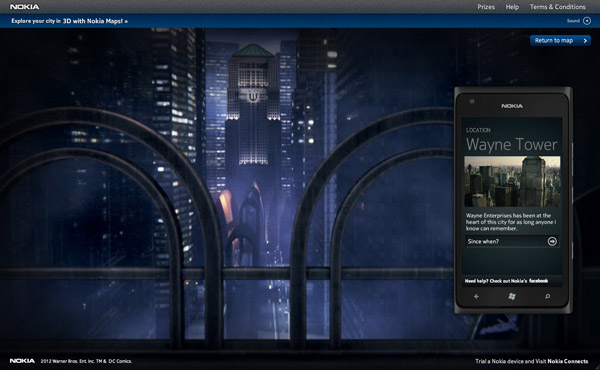Tap the phone's back arrow button
Screen dimensions: 600x370
pyautogui.click(x=476, y=297)
